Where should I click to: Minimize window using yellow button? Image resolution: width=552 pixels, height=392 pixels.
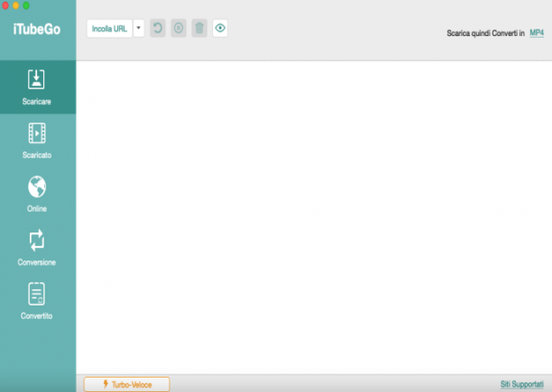[x=16, y=5]
